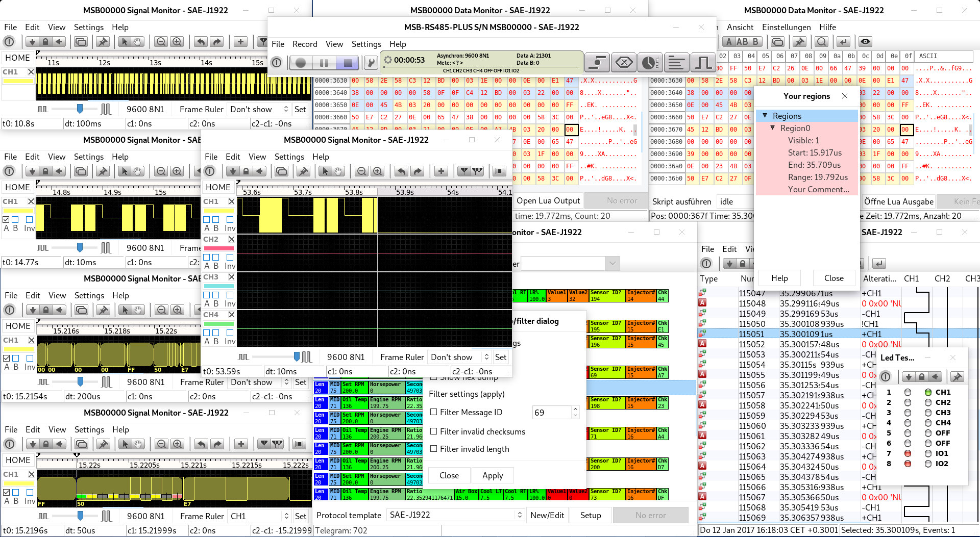This screenshot has height=537, width=980.
Task: Select AB channel mode in German Data Monitor
Action: pyautogui.click(x=742, y=42)
